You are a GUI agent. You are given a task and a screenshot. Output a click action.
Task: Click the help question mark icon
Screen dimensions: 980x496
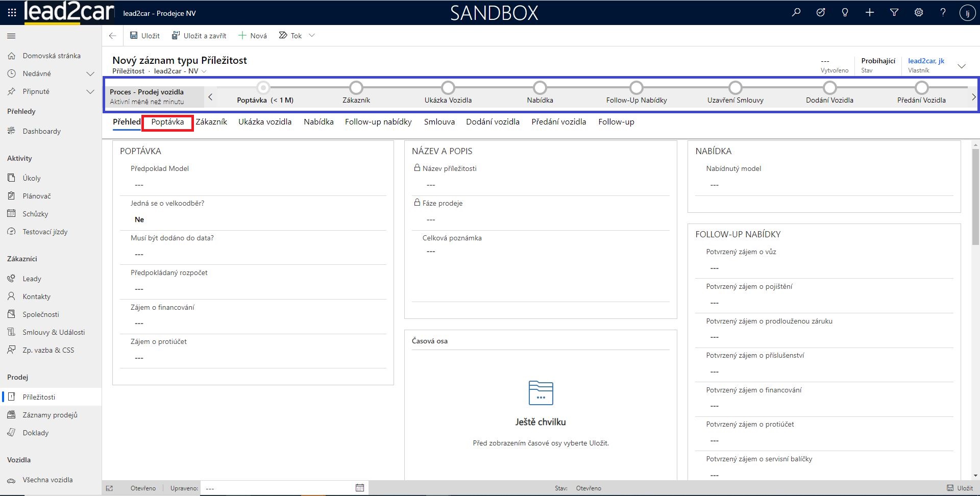point(943,13)
